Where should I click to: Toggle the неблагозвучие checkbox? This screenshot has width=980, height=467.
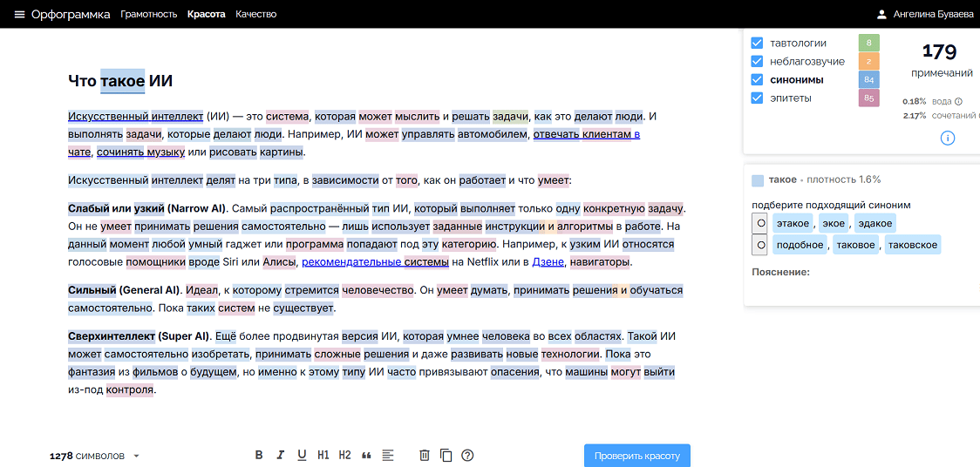click(x=757, y=61)
